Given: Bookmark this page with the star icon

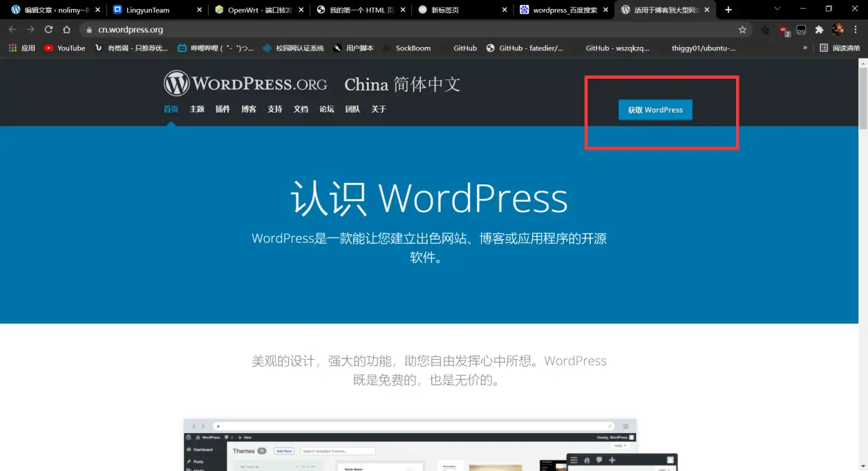Looking at the screenshot, I should pyautogui.click(x=742, y=30).
